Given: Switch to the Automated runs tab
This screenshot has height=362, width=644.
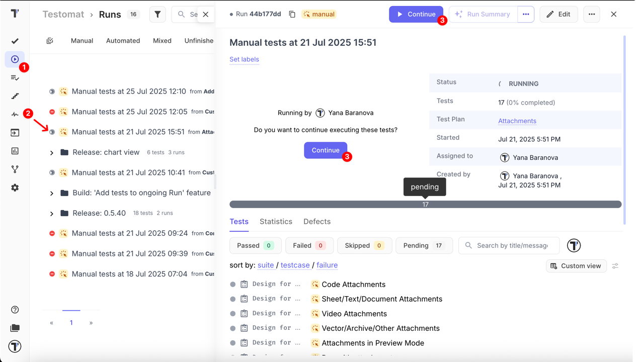Looking at the screenshot, I should pyautogui.click(x=123, y=41).
